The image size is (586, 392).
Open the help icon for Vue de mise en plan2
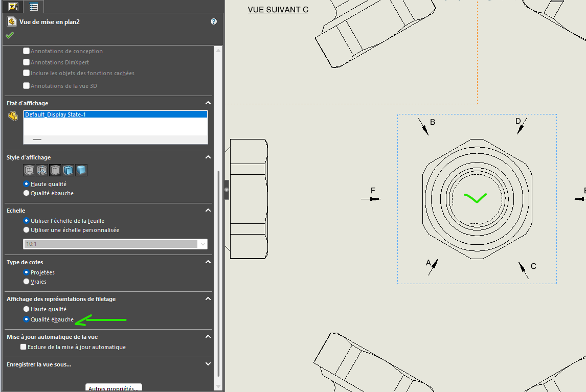[x=214, y=21]
